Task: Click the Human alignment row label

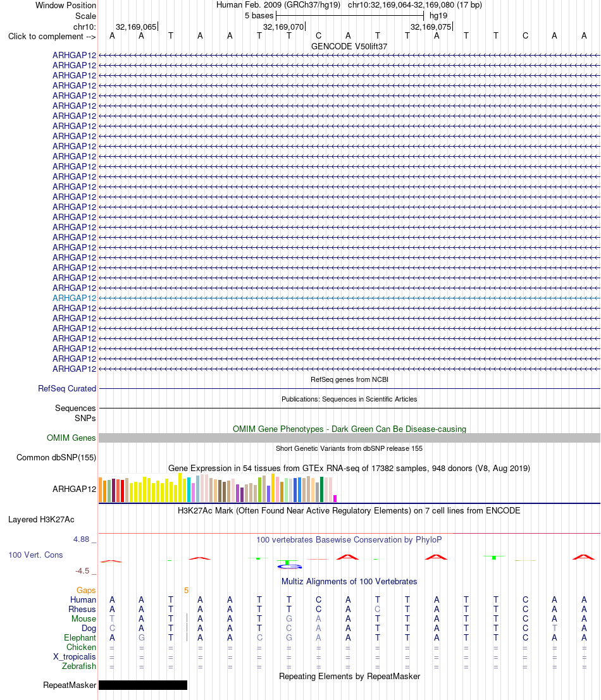Action: pos(83,600)
